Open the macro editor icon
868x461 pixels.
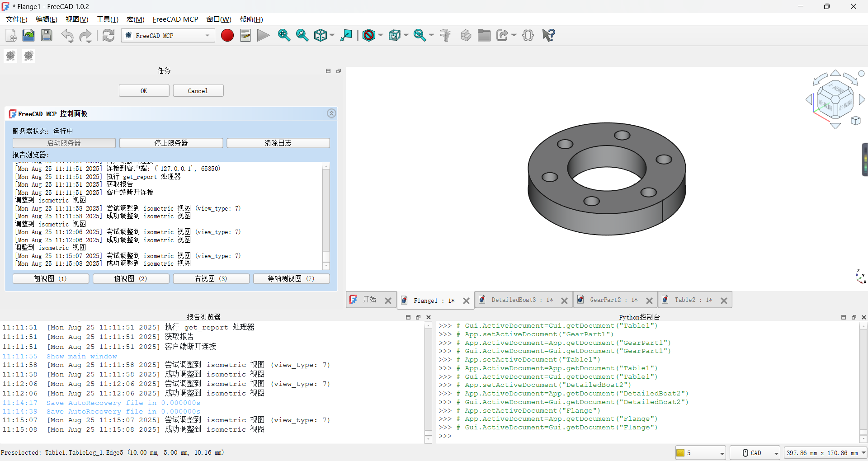pyautogui.click(x=245, y=35)
